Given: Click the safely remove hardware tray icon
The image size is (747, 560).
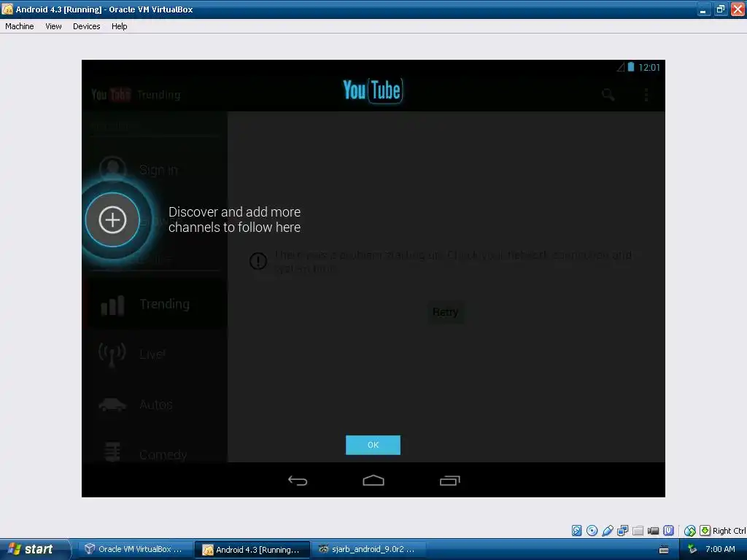Looking at the screenshot, I should (693, 549).
